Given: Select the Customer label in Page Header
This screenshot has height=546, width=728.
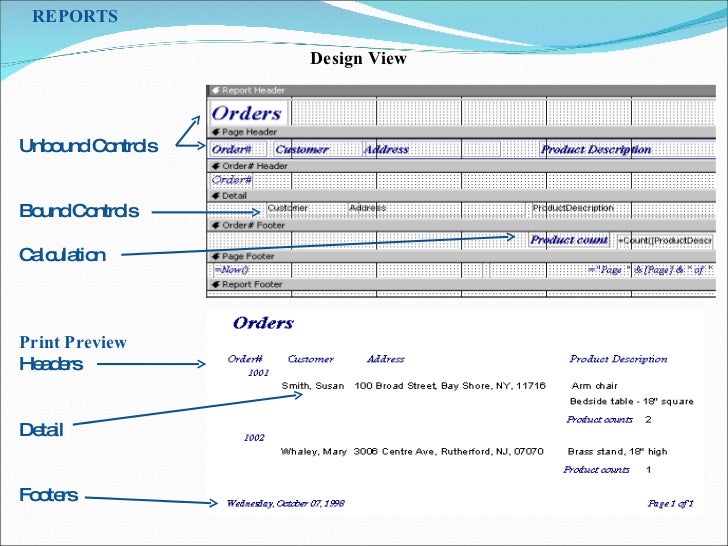Looking at the screenshot, I should (318, 150).
